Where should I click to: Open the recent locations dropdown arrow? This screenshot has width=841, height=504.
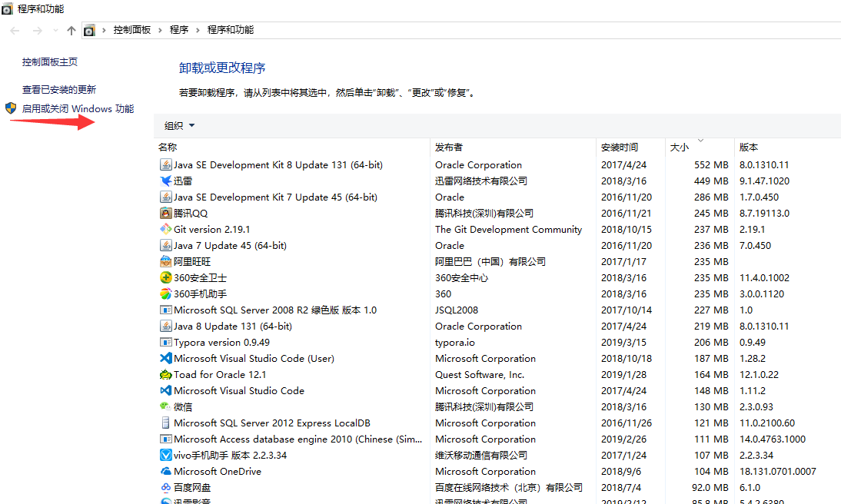coord(55,31)
